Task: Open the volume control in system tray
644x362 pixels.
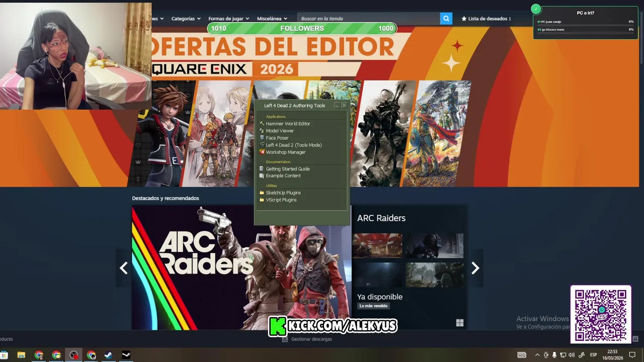Action: 572,355
